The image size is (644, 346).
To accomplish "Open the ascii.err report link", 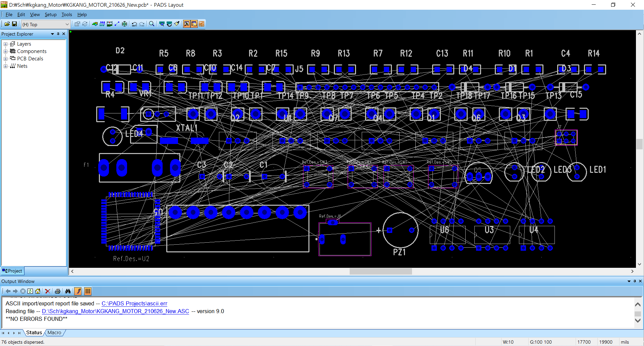I will click(x=134, y=303).
